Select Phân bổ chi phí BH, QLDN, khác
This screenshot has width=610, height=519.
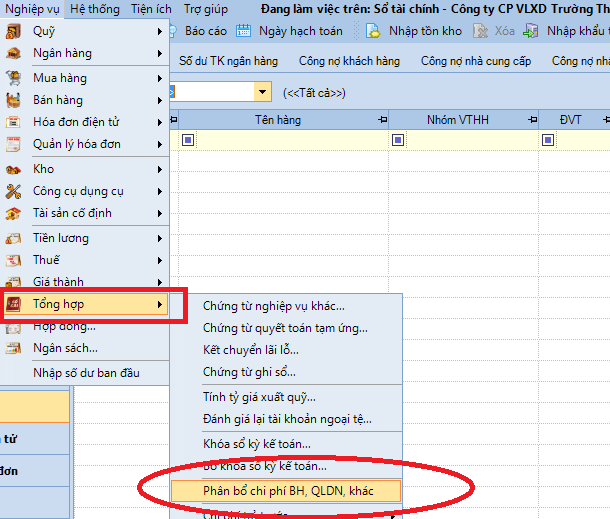point(287,490)
